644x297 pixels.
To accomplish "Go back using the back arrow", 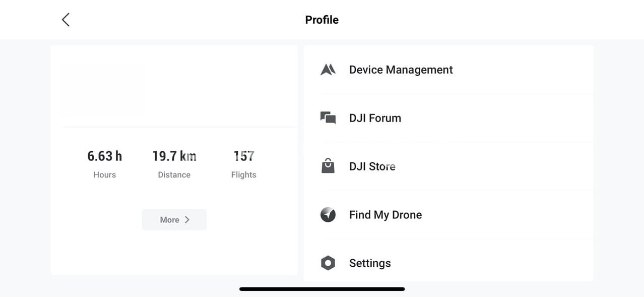I will click(x=66, y=20).
